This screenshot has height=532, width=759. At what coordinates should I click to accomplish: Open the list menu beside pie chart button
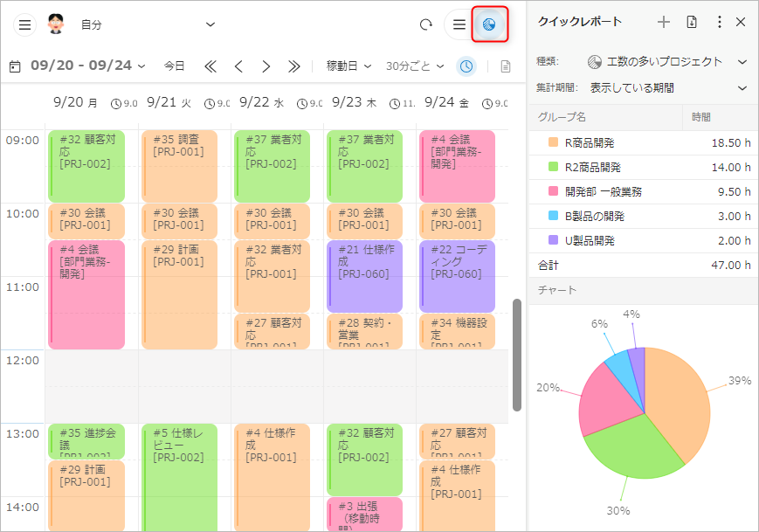click(459, 24)
